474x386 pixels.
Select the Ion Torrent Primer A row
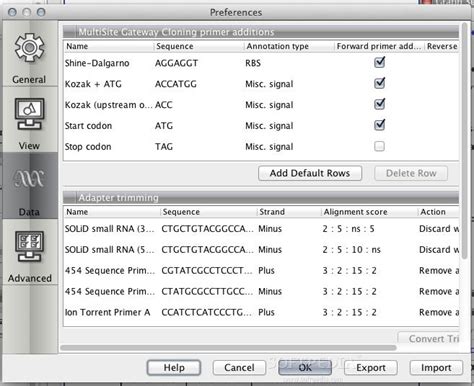pos(261,312)
